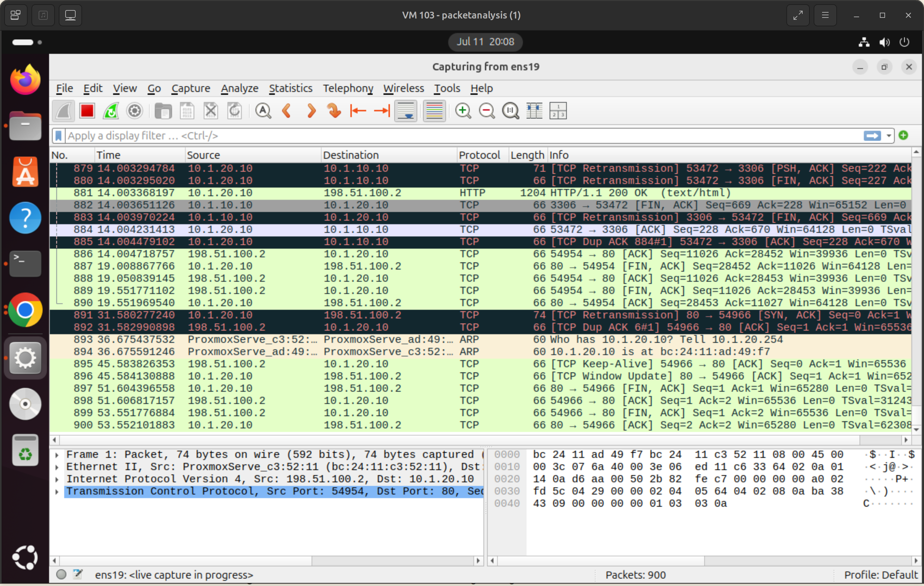Open capture options gear icon

point(135,111)
